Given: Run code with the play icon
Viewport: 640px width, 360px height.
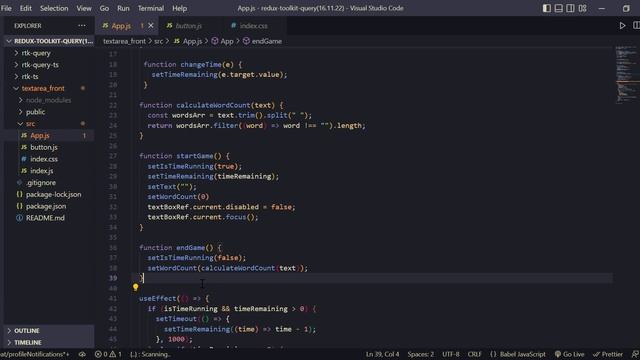Looking at the screenshot, I should click(622, 26).
